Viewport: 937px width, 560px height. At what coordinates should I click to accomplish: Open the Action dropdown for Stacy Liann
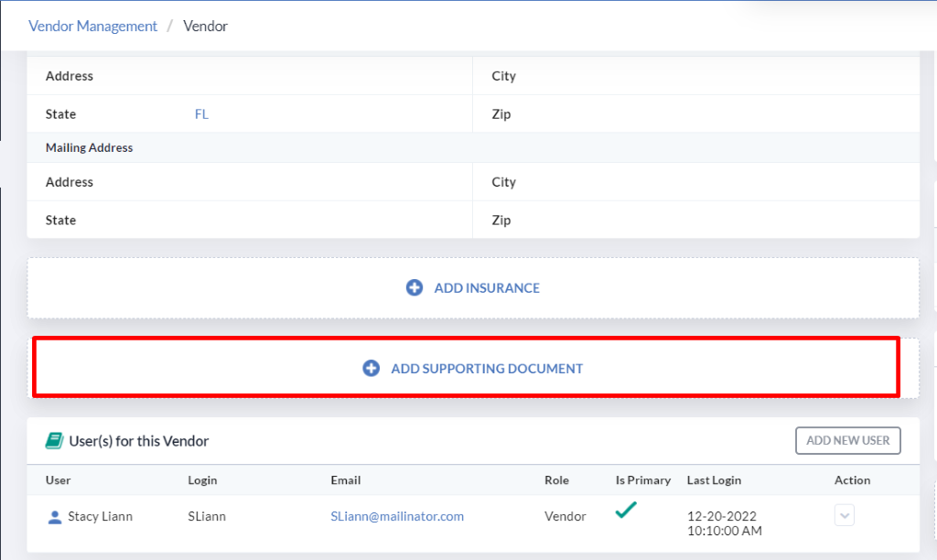tap(844, 515)
